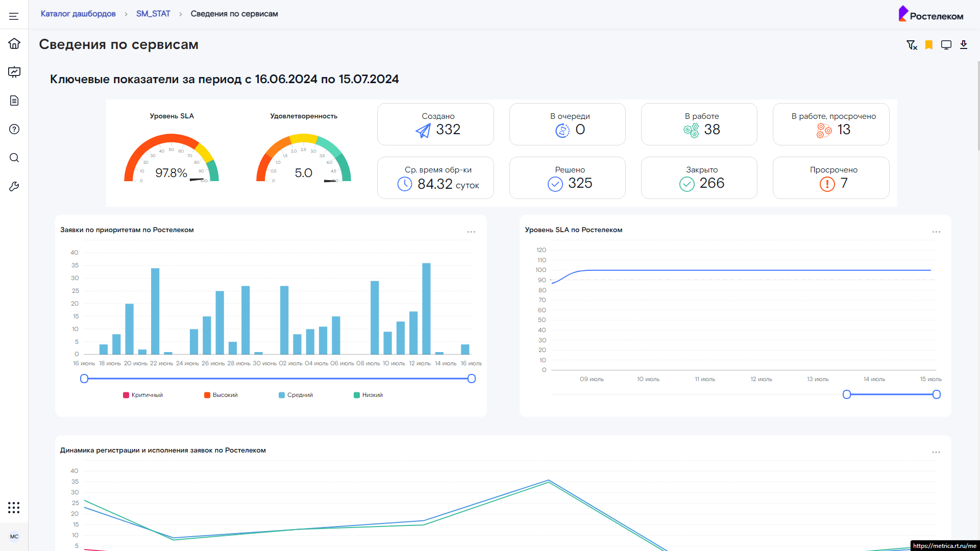
Task: Toggle Высокий series in chart legend
Action: [221, 395]
